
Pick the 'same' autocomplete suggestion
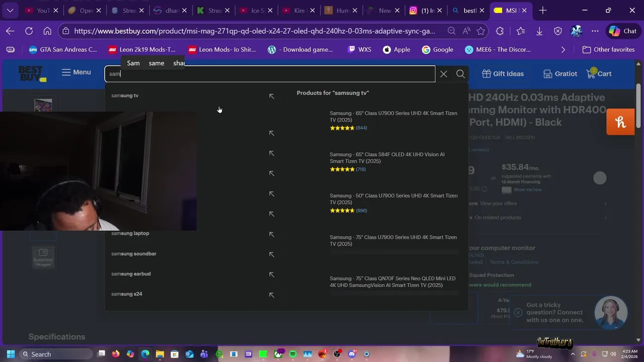(x=156, y=63)
